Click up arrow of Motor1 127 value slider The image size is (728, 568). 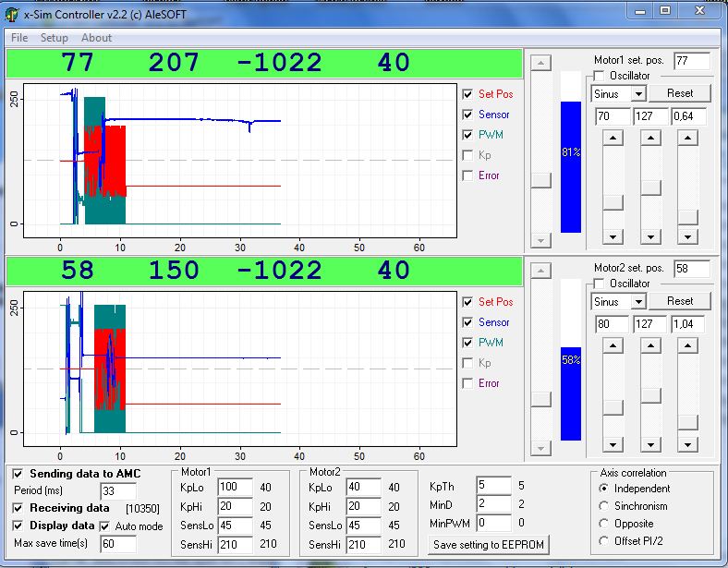click(650, 138)
